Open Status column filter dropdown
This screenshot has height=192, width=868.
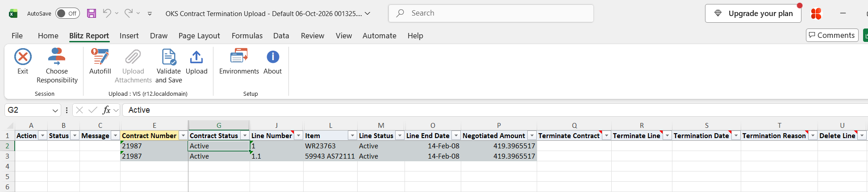point(75,135)
